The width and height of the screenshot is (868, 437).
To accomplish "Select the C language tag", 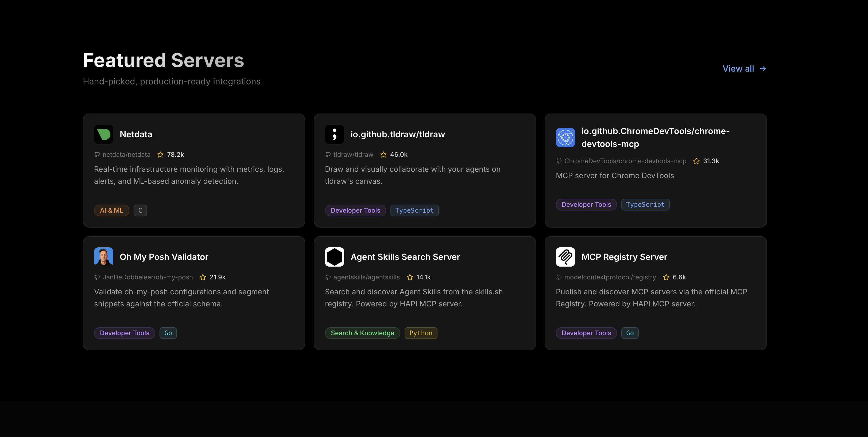I will click(140, 210).
